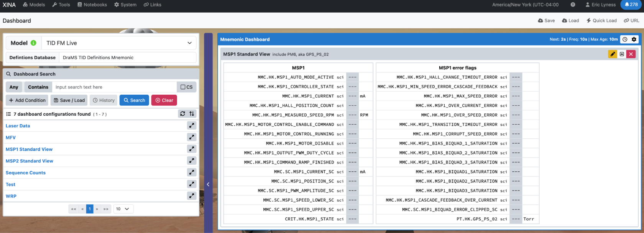Viewport: 644px width, 233px height.
Task: Open the notifications bell showing 278
Action: pos(631,5)
